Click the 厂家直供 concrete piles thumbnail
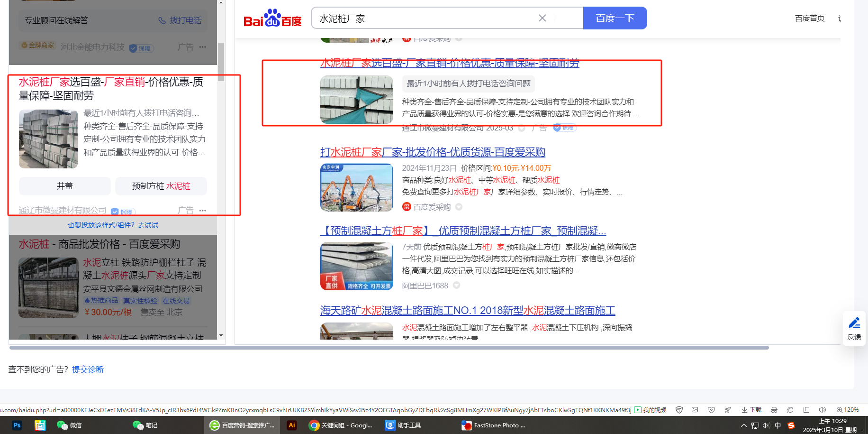The width and height of the screenshot is (868, 434). click(357, 266)
